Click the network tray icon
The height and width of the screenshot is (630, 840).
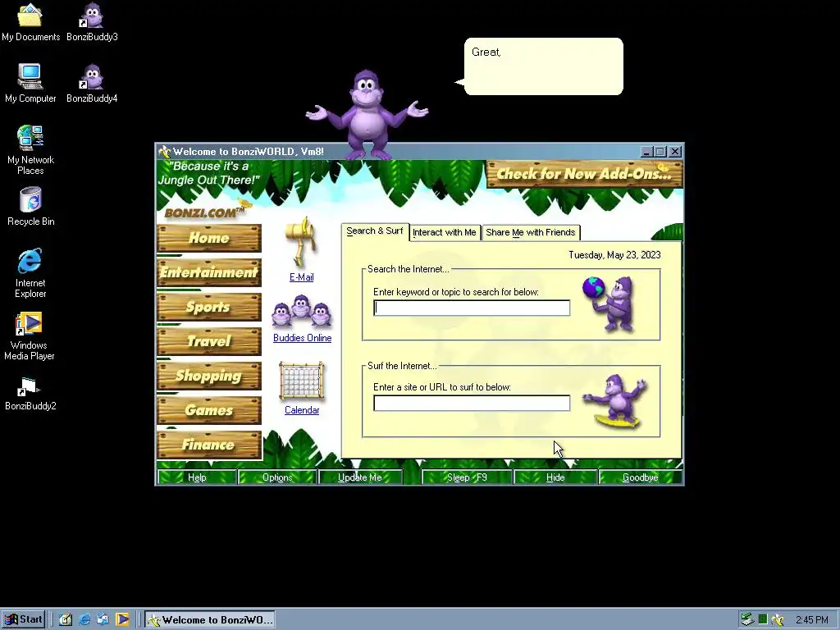pyautogui.click(x=748, y=620)
